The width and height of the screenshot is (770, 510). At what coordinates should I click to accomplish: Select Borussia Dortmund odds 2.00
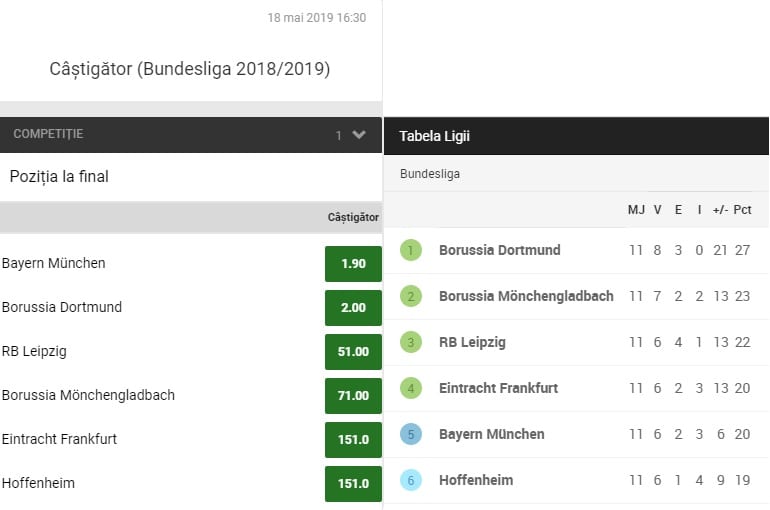click(353, 308)
